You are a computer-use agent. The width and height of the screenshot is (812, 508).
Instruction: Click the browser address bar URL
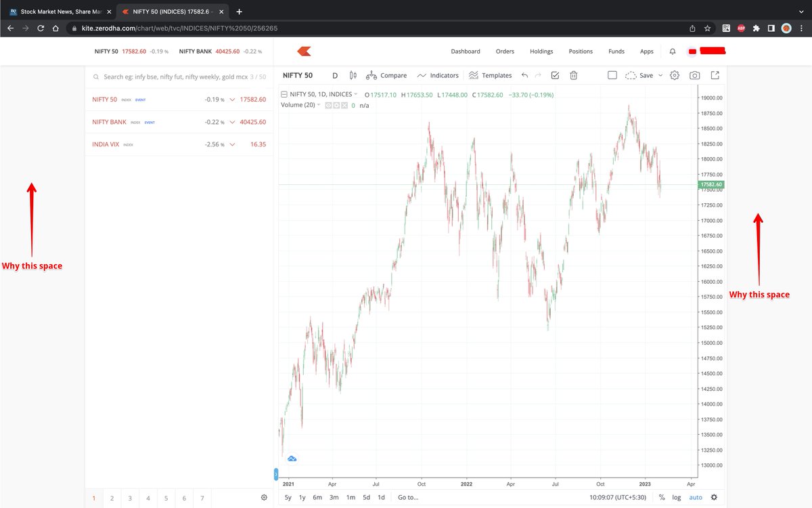tap(179, 28)
